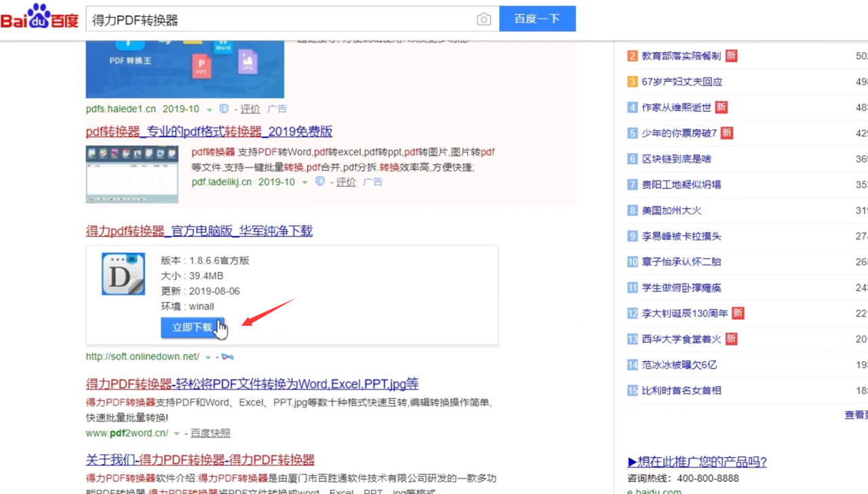Click shield icon beside pdfs.halede1.cn
The height and width of the screenshot is (494, 868).
224,108
